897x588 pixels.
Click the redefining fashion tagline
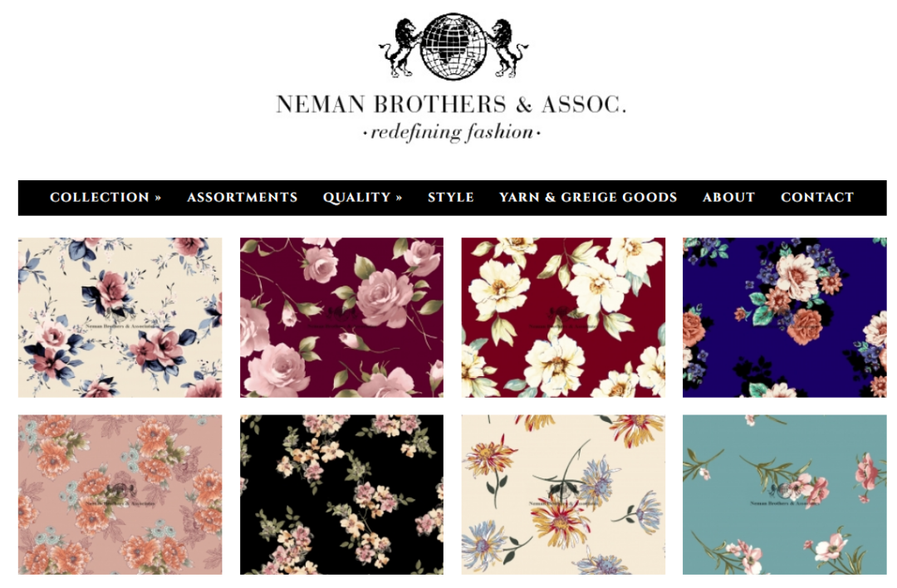pyautogui.click(x=451, y=133)
